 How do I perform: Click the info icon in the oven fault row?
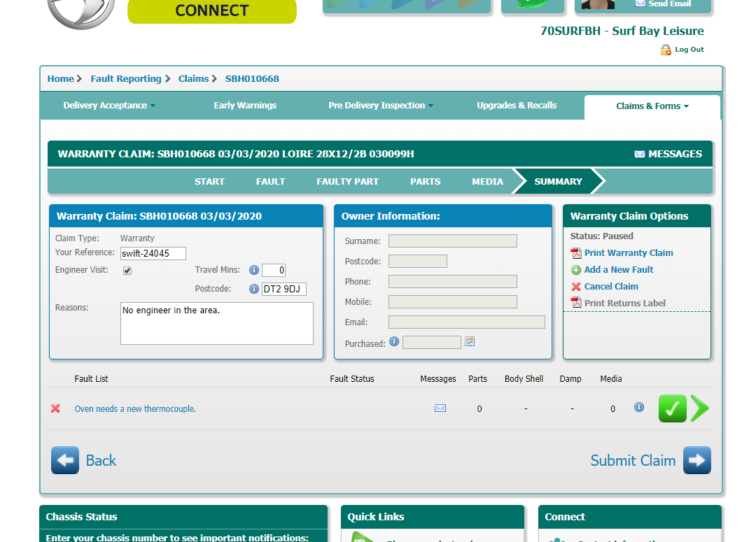pyautogui.click(x=639, y=407)
